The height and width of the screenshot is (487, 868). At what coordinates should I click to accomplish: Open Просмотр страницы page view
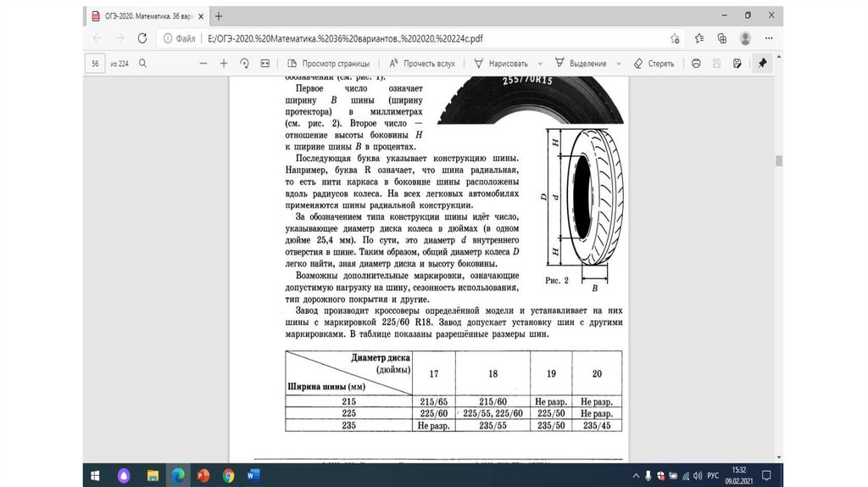[x=328, y=64]
